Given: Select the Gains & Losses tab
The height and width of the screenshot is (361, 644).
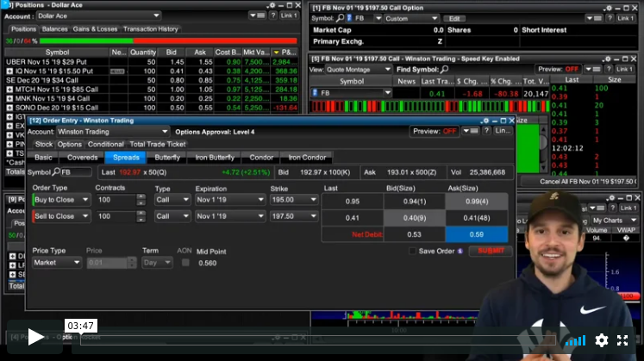Looking at the screenshot, I should pyautogui.click(x=95, y=29).
